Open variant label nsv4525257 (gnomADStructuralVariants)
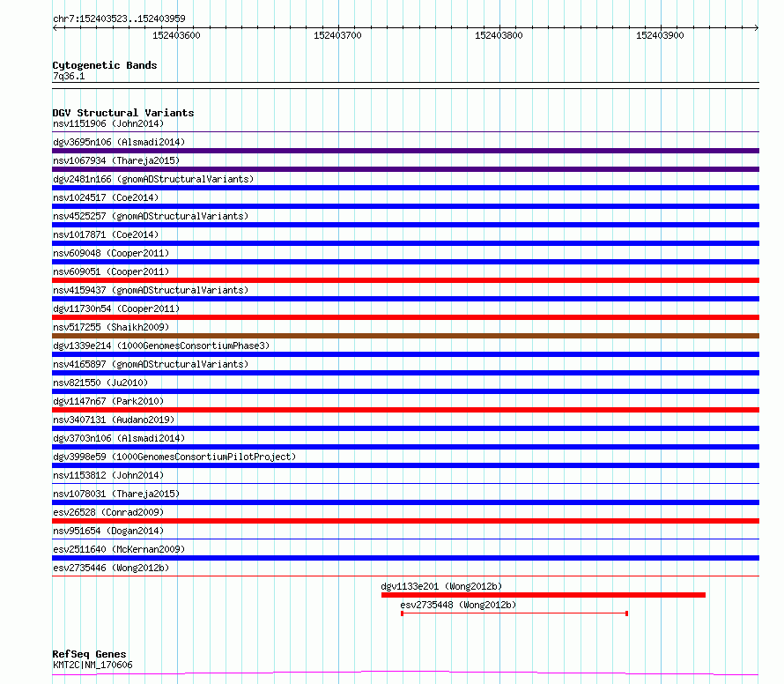Screen dimensions: 784x684 coord(151,216)
